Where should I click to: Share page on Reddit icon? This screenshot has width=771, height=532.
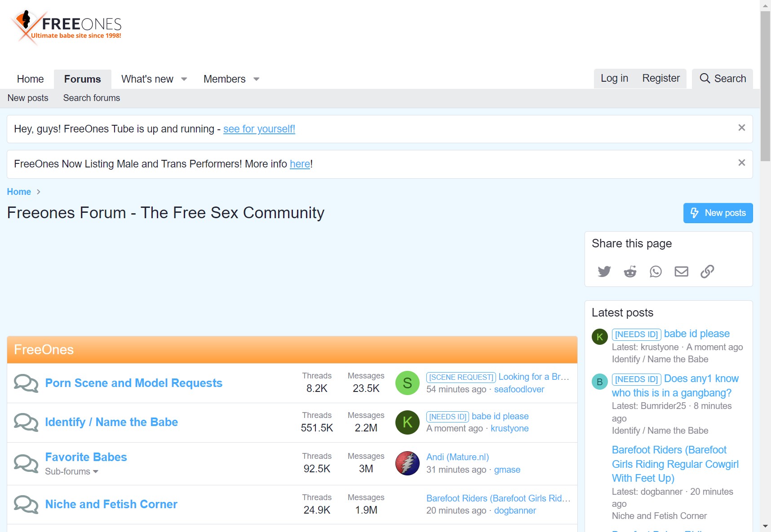(x=630, y=271)
